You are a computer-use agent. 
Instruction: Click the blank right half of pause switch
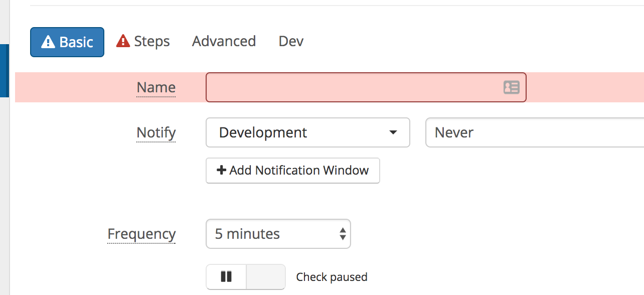(266, 277)
